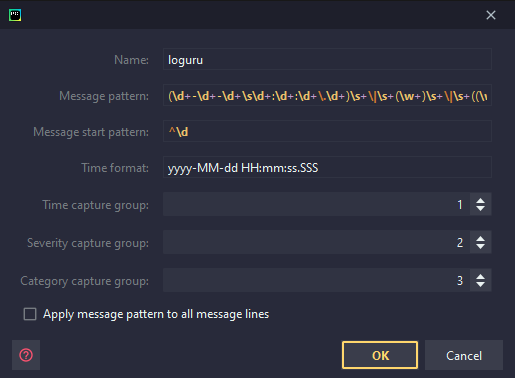Click the checkbox label text about message lines

tap(156, 314)
